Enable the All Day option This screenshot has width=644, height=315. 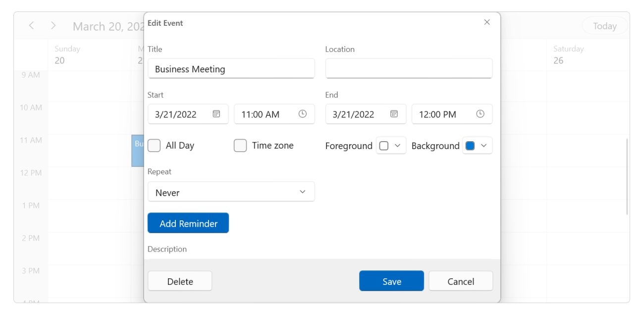tap(154, 145)
